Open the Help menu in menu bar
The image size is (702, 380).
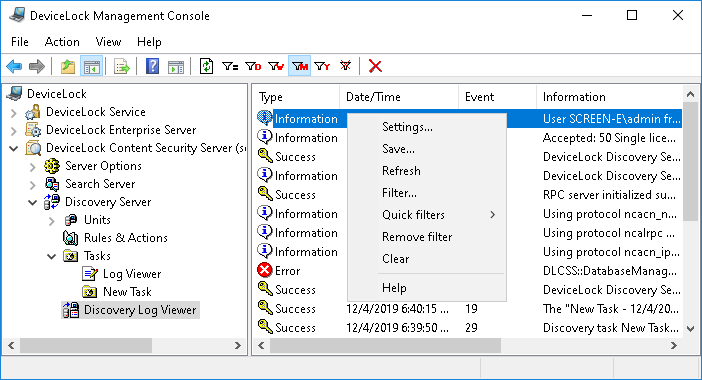149,42
